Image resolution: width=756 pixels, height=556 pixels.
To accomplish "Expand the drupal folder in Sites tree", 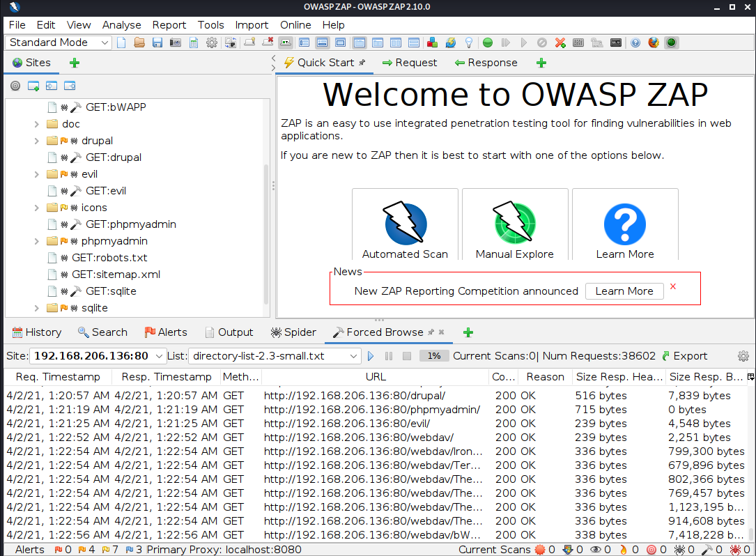I will point(37,141).
